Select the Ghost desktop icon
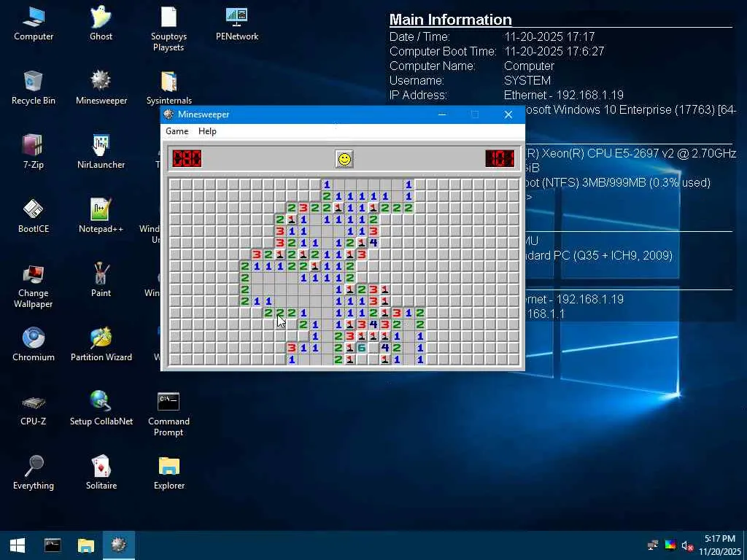This screenshot has width=747, height=560. 101,25
